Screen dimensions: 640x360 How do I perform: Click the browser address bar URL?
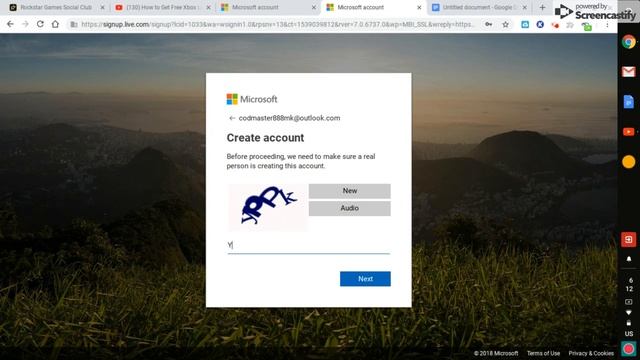tap(278, 24)
